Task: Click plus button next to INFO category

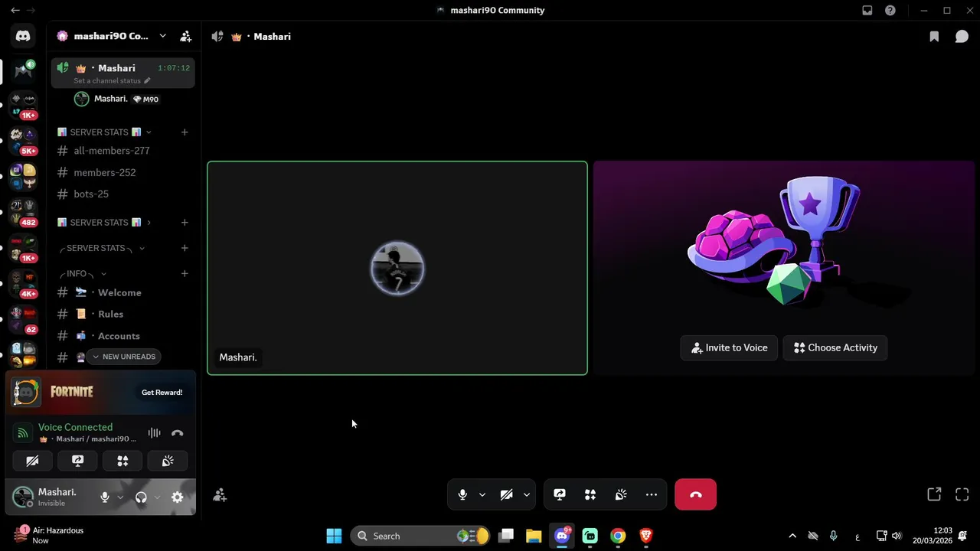Action: tap(185, 273)
